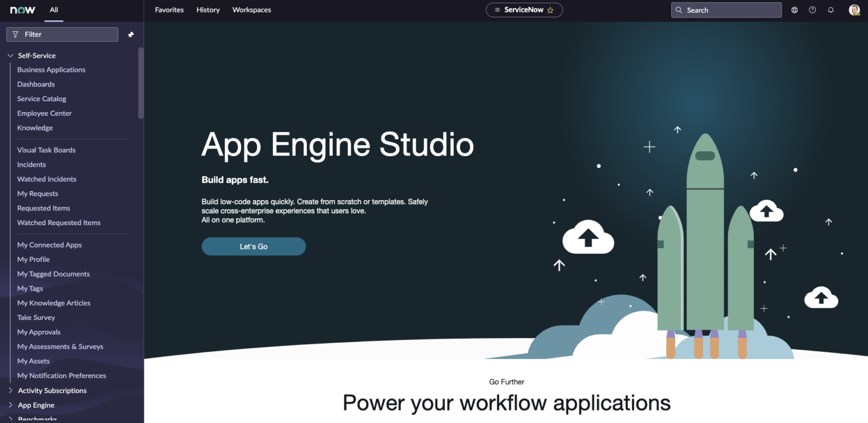
Task: Select My Requests in the sidebar
Action: point(37,193)
